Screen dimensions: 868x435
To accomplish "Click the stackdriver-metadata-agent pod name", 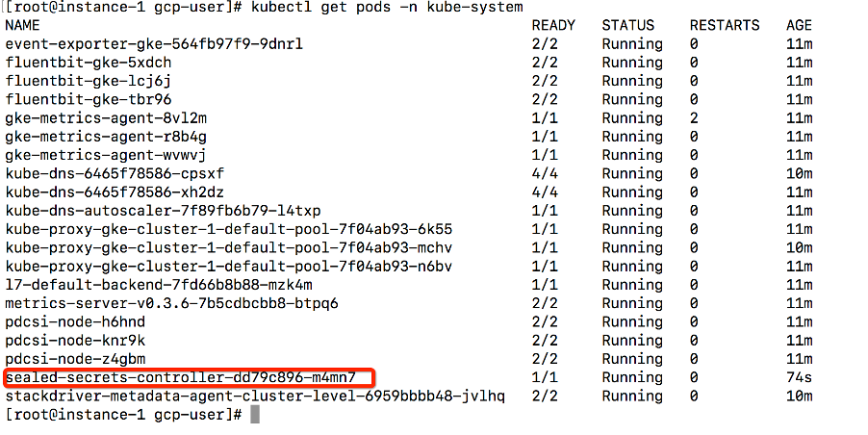I will pyautogui.click(x=255, y=396).
